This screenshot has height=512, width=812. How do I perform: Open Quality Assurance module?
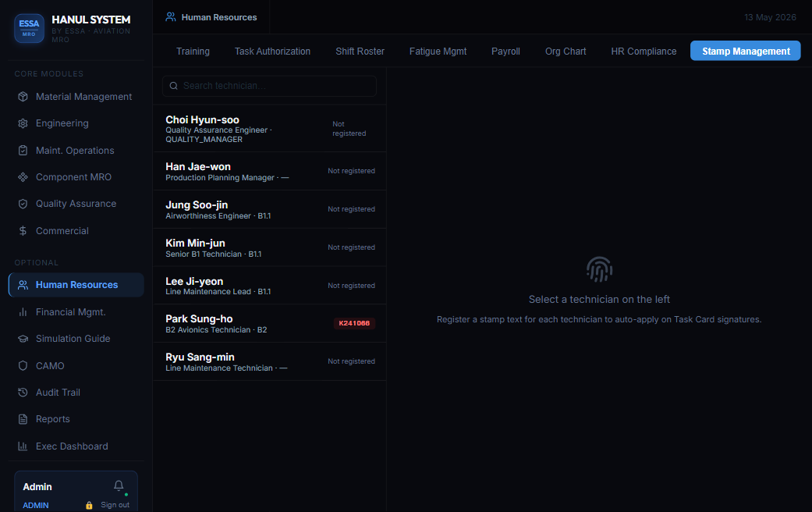pos(76,204)
